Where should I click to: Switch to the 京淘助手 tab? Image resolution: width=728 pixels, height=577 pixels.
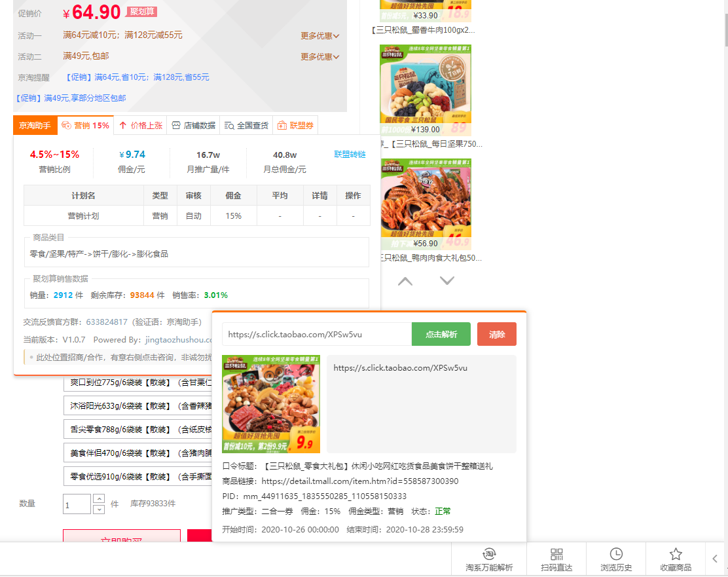pos(35,126)
